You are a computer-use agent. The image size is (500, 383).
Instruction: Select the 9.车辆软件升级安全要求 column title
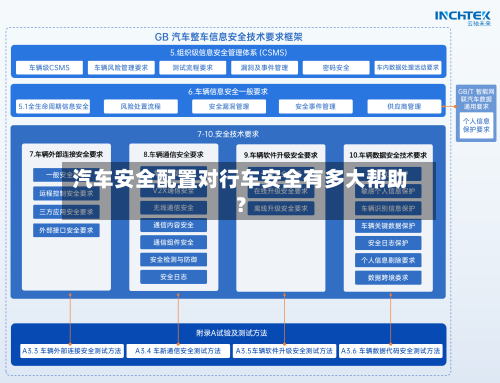(x=281, y=155)
